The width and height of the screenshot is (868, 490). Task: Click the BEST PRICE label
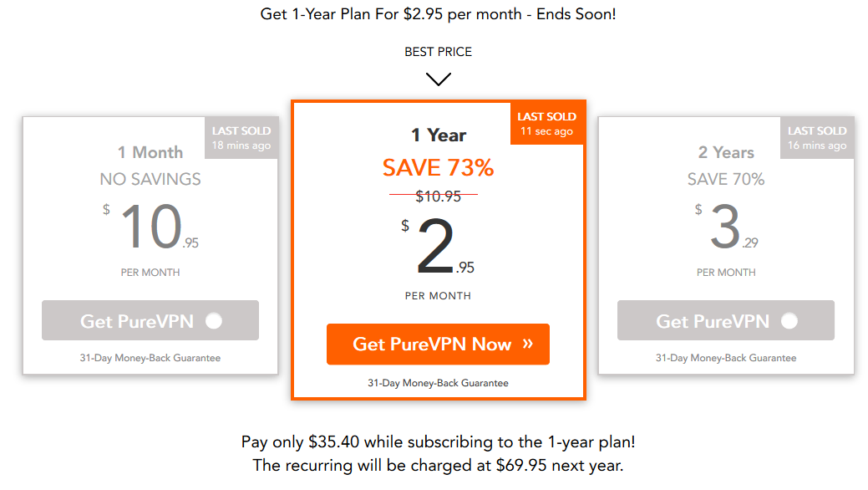coord(438,51)
